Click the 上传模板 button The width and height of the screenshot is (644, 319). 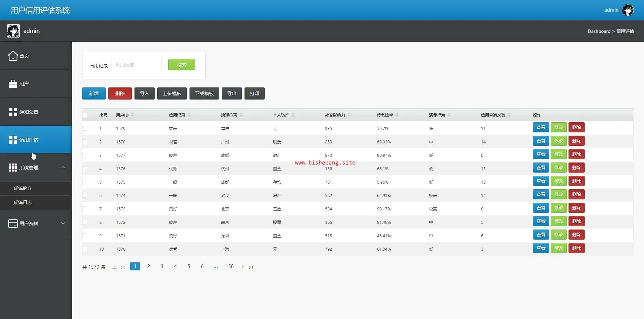(172, 93)
